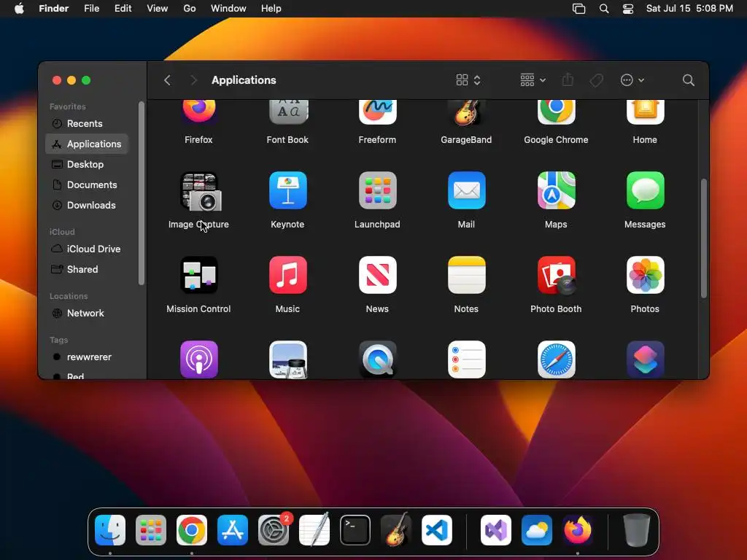Open Network in the sidebar
Screen dimensions: 747x560
coord(88,314)
